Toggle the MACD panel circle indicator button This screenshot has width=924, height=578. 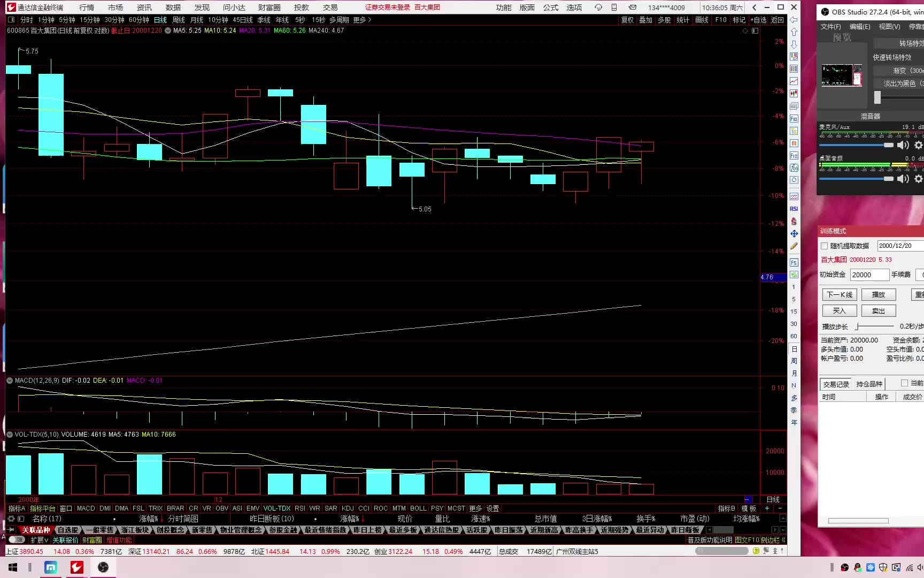(x=10, y=381)
